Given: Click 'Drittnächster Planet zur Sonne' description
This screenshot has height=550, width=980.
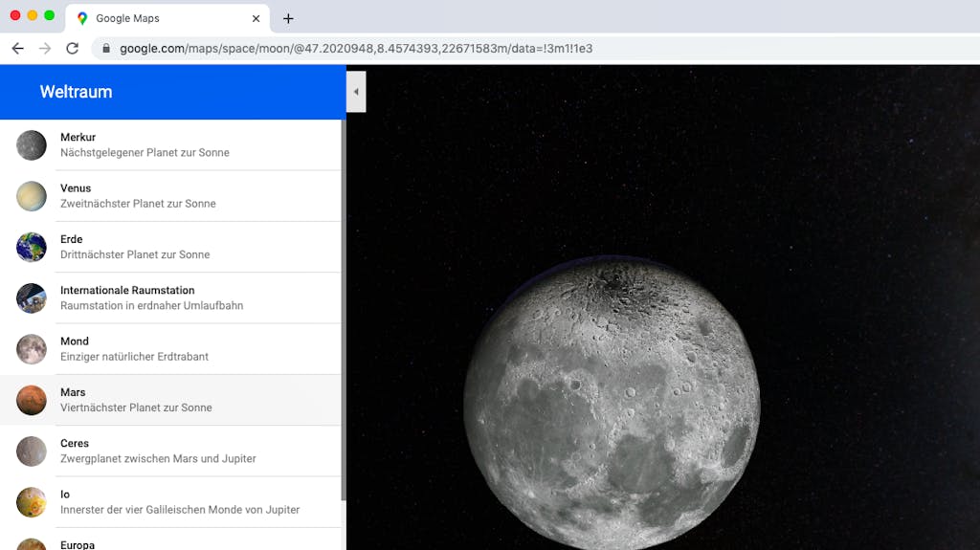Looking at the screenshot, I should [x=135, y=254].
